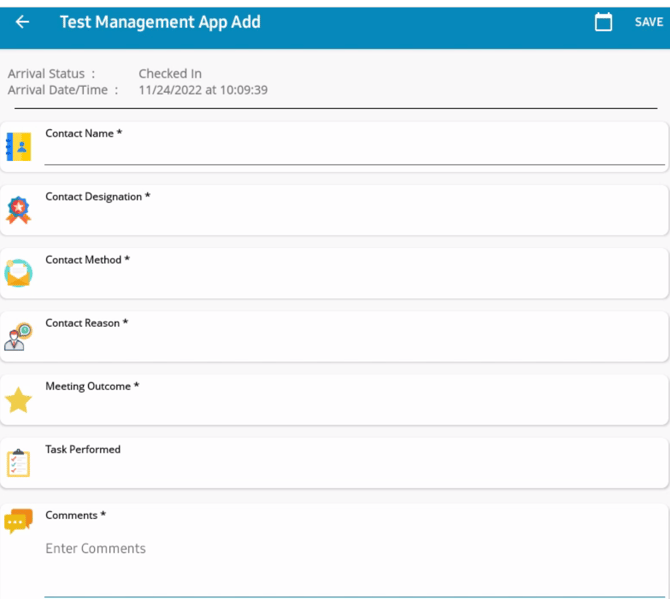Focus the Contact Name text field
Screen dimensions: 670x599
point(354,154)
